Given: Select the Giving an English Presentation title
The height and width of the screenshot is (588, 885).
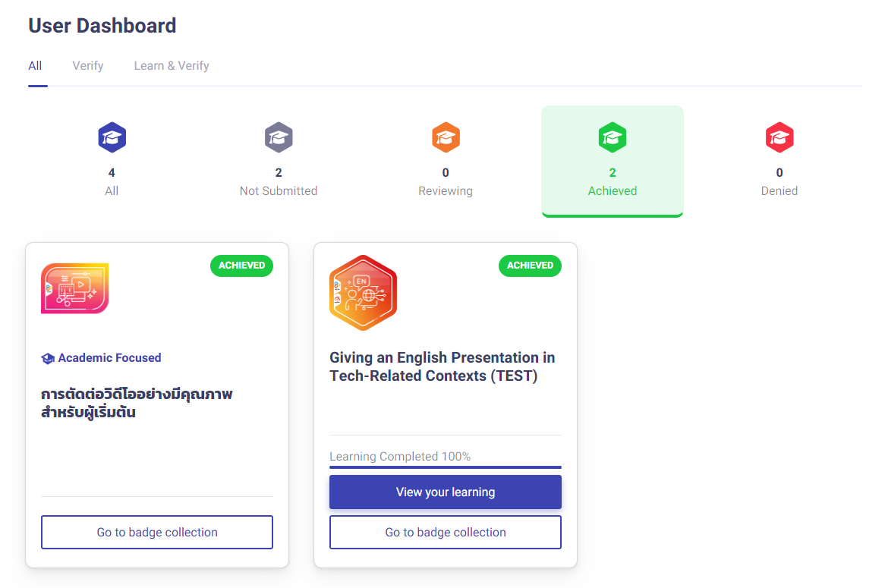Looking at the screenshot, I should [442, 366].
